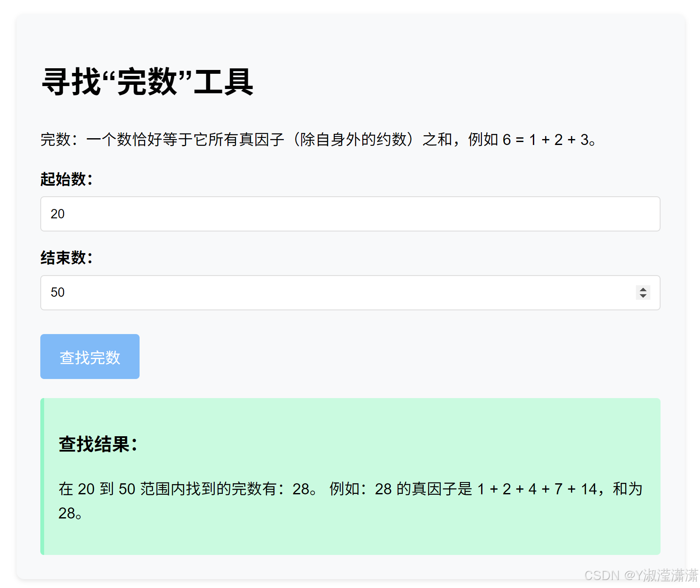Click the 起始数 input field containing 20

coord(350,214)
